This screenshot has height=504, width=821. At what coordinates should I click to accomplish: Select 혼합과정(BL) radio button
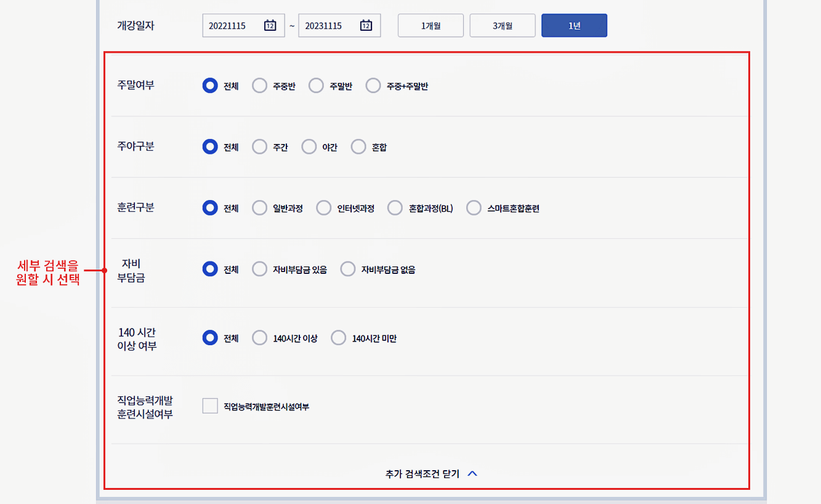click(395, 208)
